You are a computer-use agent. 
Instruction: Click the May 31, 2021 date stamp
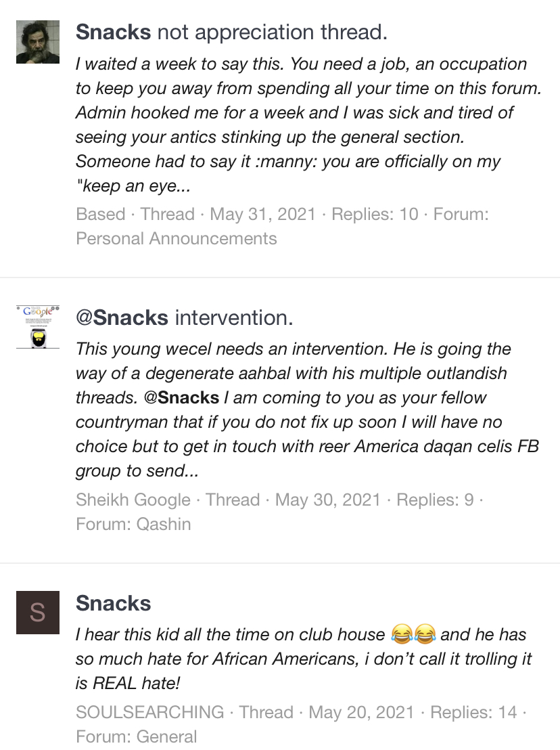[263, 215]
